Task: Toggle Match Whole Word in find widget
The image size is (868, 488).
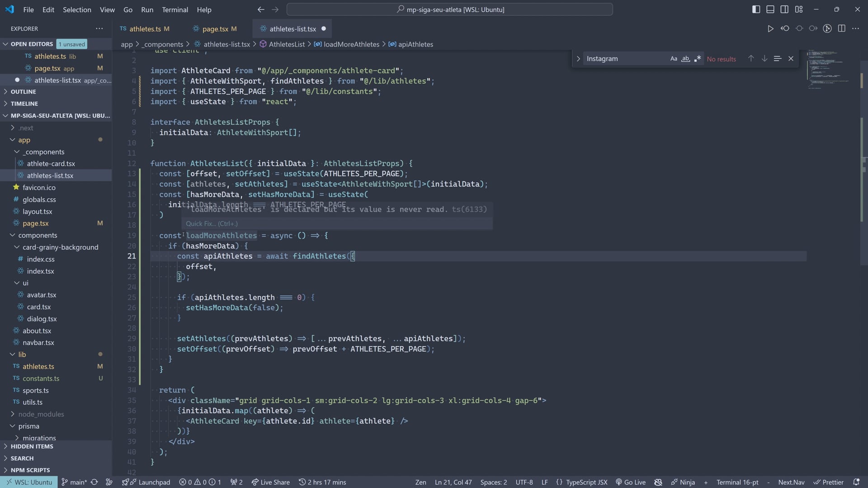Action: [x=685, y=59]
